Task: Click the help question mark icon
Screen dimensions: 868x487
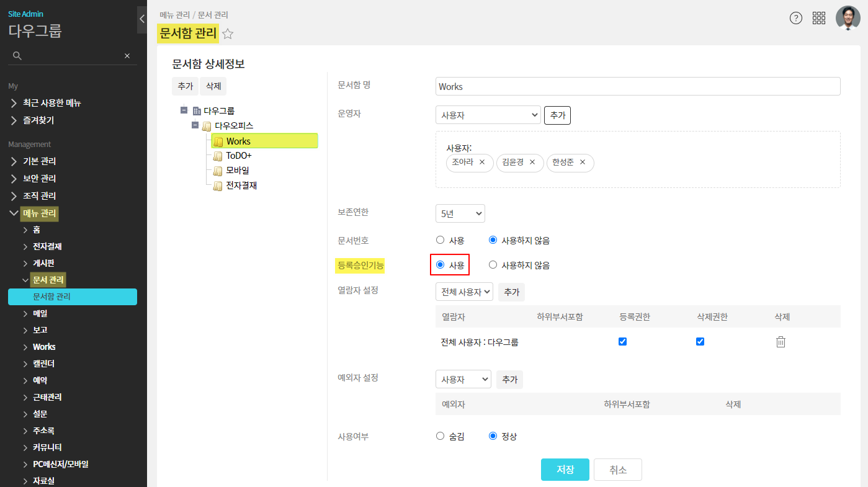Action: click(795, 18)
